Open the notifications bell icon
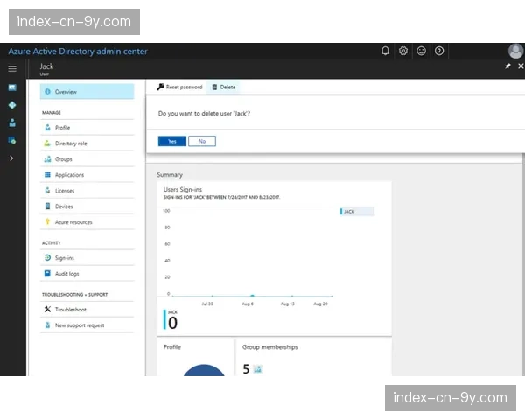This screenshot has width=525, height=420. coord(385,51)
